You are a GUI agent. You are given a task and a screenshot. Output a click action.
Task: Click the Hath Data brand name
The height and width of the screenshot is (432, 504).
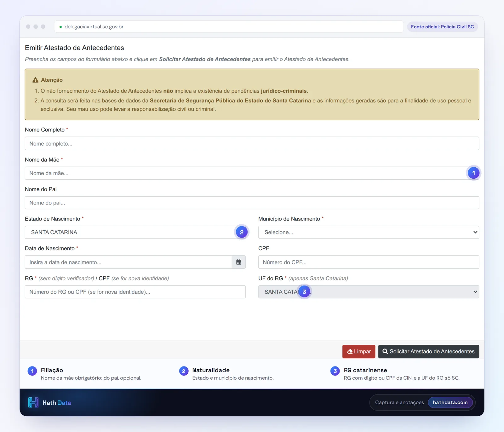(57, 403)
